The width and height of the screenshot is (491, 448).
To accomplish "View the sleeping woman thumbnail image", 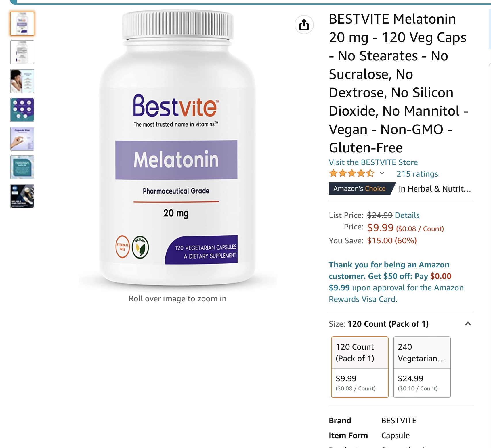I will click(x=22, y=81).
